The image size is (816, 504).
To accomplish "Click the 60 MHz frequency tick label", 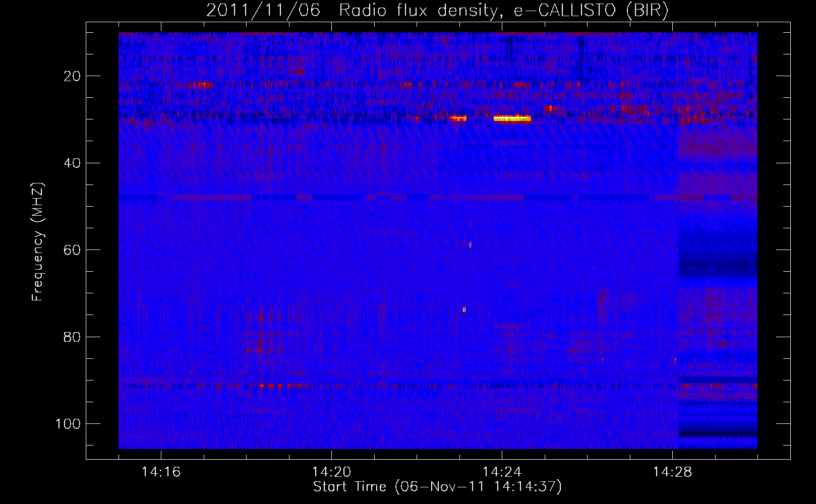I will click(x=72, y=250).
